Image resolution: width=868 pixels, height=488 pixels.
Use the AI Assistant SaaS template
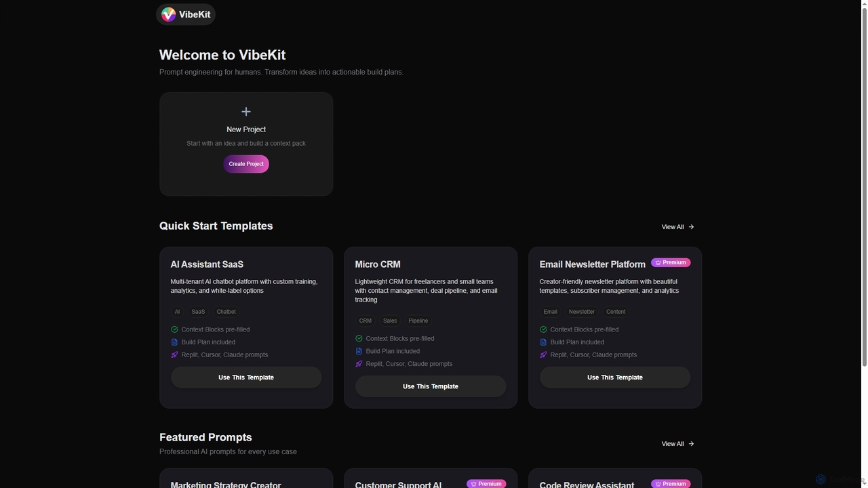click(246, 378)
